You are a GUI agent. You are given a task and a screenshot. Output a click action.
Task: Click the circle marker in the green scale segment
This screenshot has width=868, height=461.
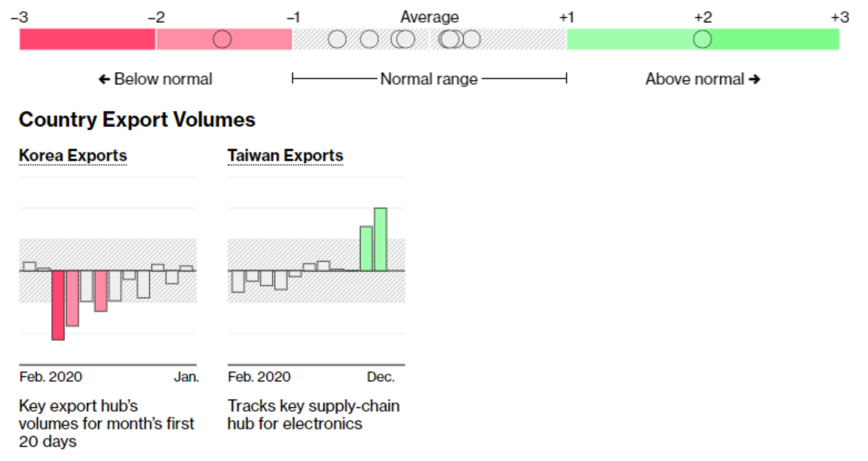coord(702,39)
